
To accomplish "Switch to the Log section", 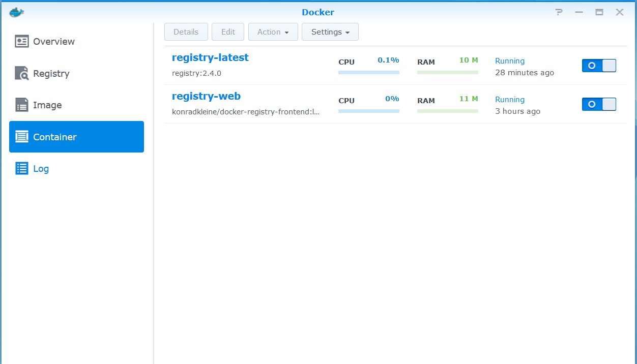I will point(76,169).
